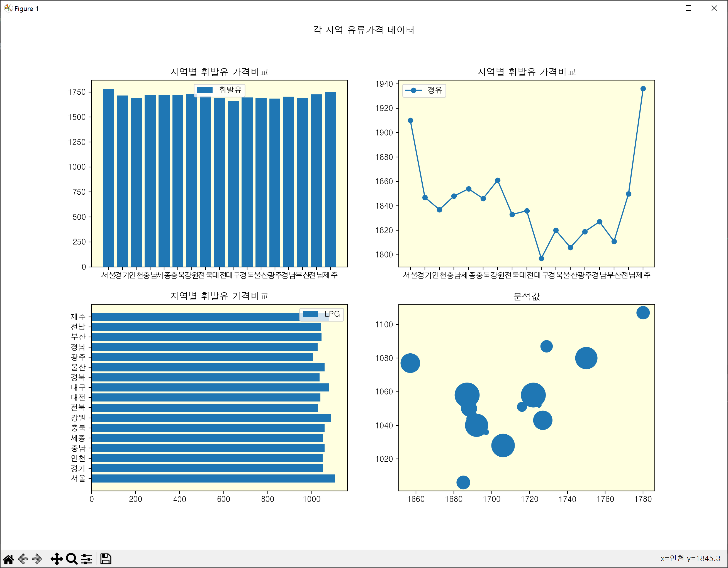Click the Save figure floppy disk icon
The width and height of the screenshot is (728, 568).
click(x=106, y=559)
